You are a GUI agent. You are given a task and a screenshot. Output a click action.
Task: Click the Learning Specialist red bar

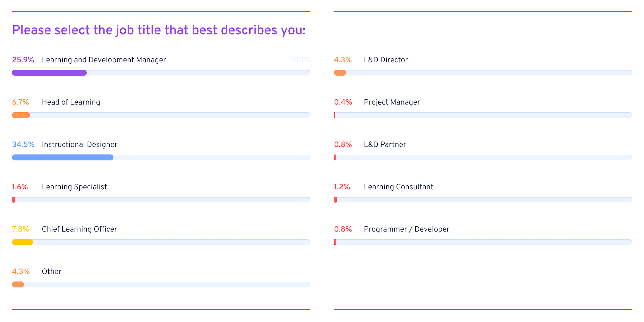click(13, 200)
